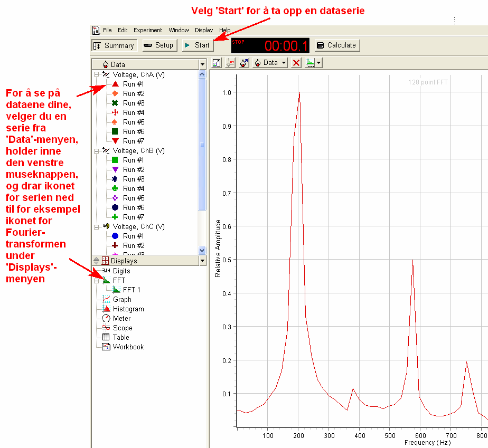Screen dimensions: 488x448
Task: Click the Data list scrollbar up arrow
Action: [202, 74]
